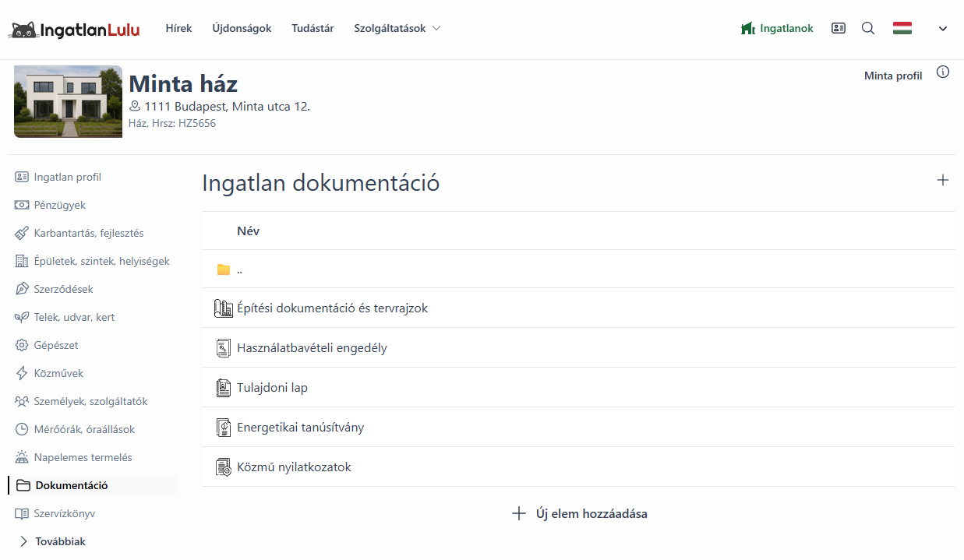Click the search magnifier icon
Viewport: 964px width, 560px height.
868,28
